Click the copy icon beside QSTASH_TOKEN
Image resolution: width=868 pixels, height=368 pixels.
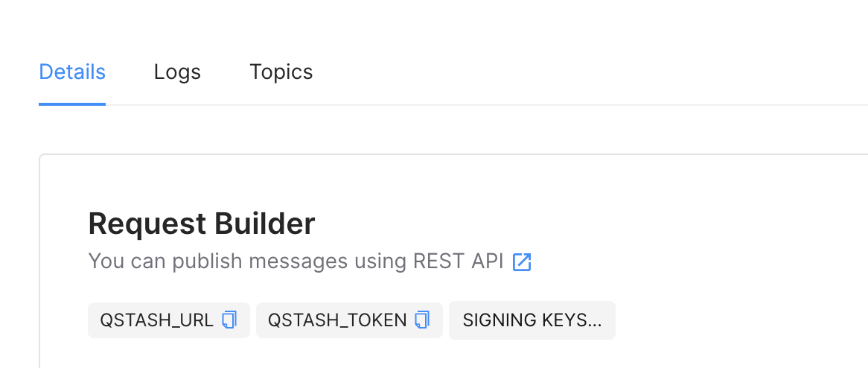tap(423, 320)
